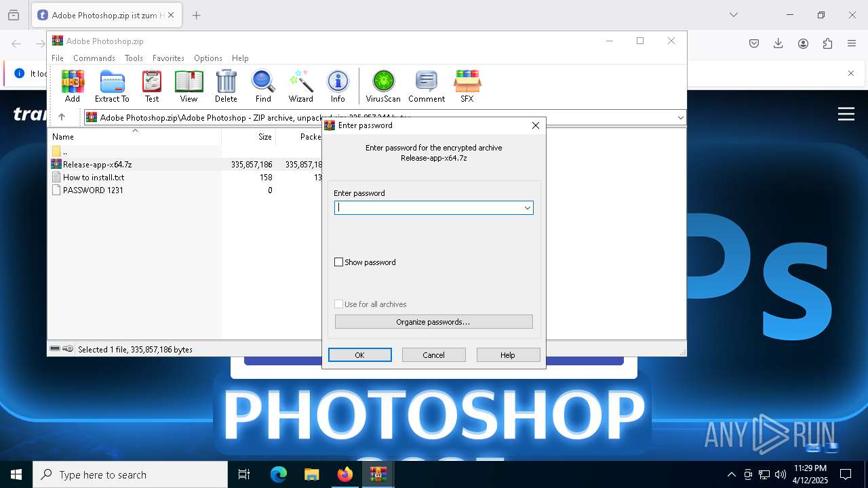
Task: Cancel the password dialog
Action: (x=433, y=355)
